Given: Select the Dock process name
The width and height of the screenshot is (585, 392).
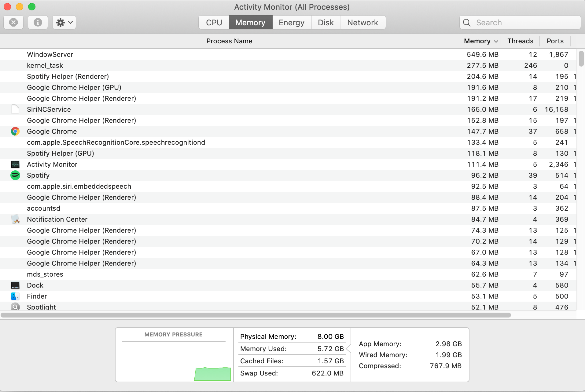Looking at the screenshot, I should pyautogui.click(x=35, y=285).
